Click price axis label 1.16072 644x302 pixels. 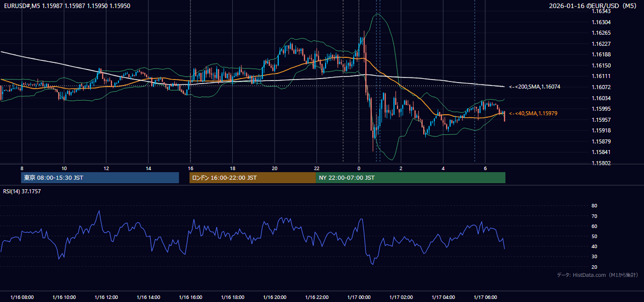click(601, 87)
